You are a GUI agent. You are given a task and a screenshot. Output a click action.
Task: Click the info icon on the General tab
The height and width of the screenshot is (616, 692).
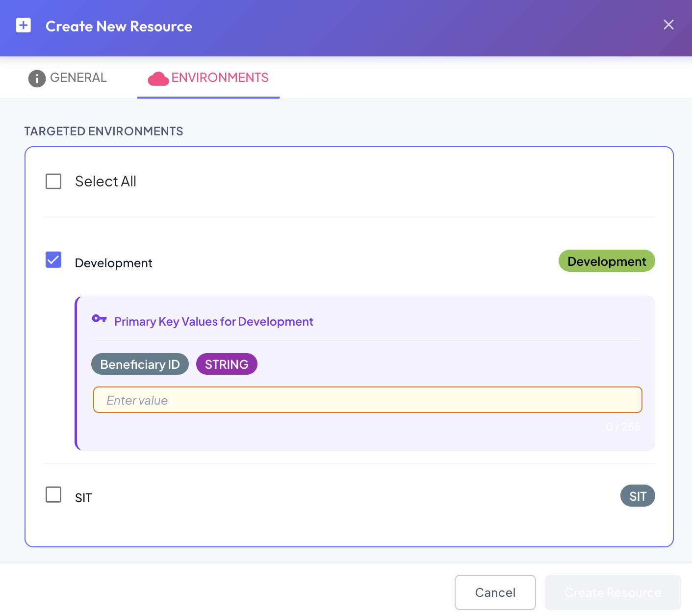click(37, 78)
